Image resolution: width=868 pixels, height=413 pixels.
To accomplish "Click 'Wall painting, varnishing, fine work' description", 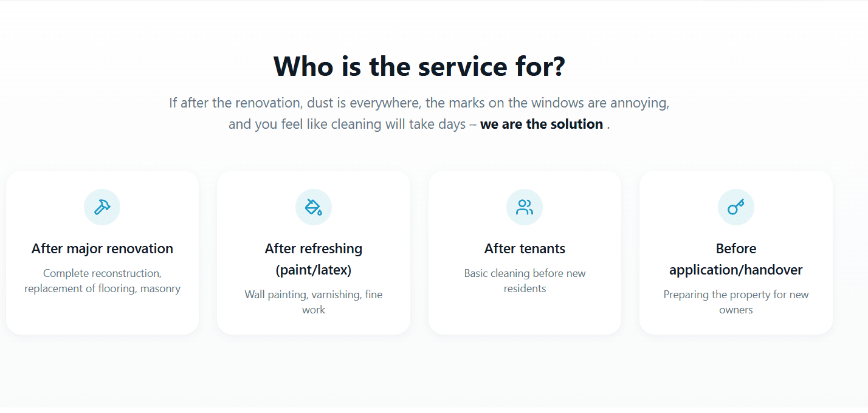I will coord(314,302).
